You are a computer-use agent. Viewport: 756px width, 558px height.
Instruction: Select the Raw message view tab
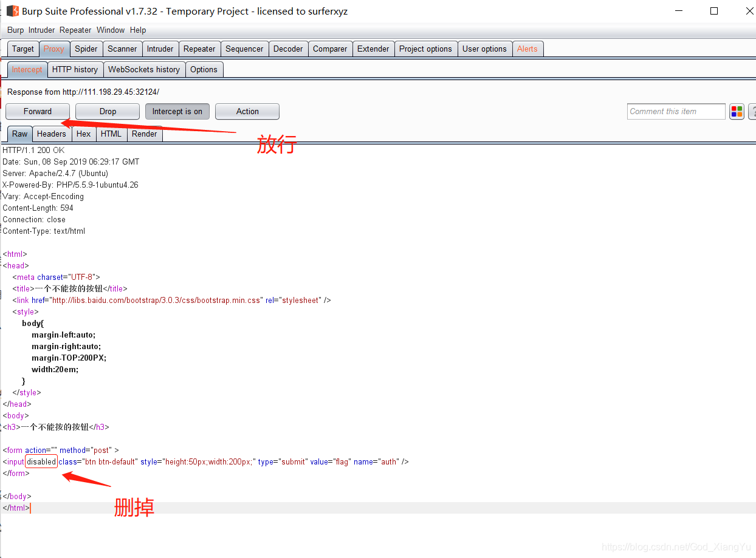coord(19,134)
